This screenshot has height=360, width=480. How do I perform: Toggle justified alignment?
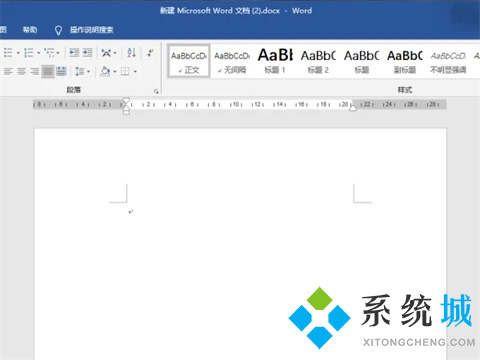pos(48,71)
